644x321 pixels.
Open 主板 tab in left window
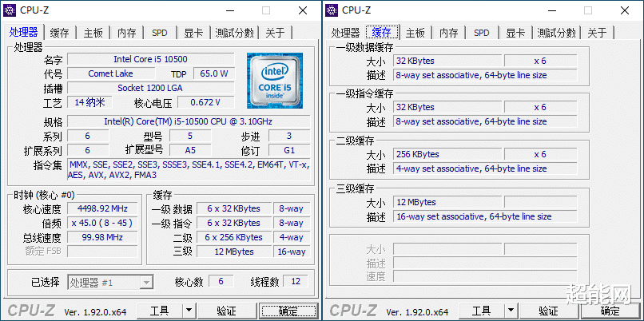point(93,33)
